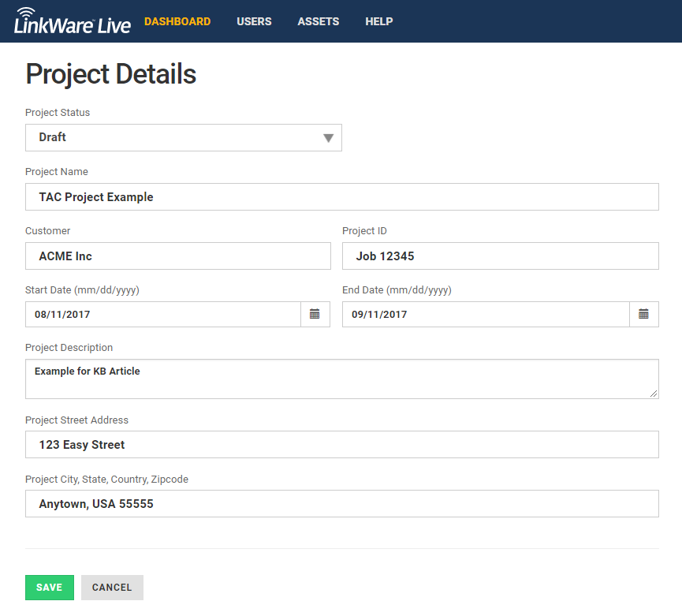The image size is (682, 616).
Task: Click the Project ID field
Action: (x=501, y=256)
